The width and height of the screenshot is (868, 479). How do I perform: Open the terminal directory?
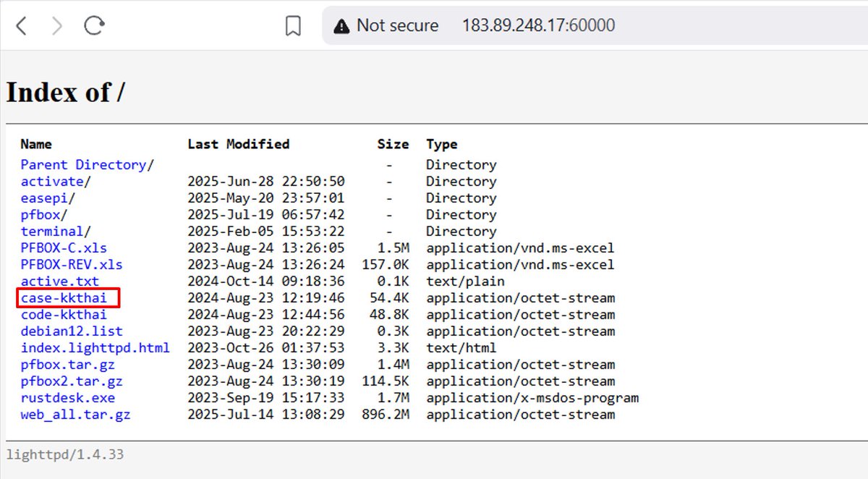(x=52, y=232)
